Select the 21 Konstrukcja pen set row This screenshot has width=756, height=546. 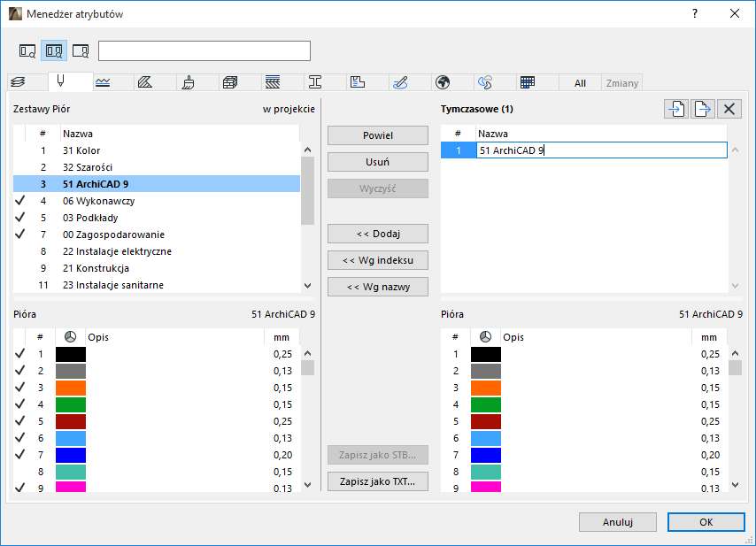point(157,268)
